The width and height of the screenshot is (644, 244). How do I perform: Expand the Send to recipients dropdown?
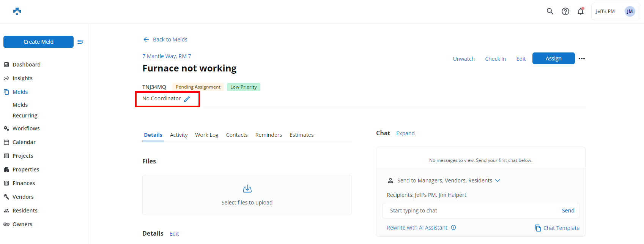point(498,181)
